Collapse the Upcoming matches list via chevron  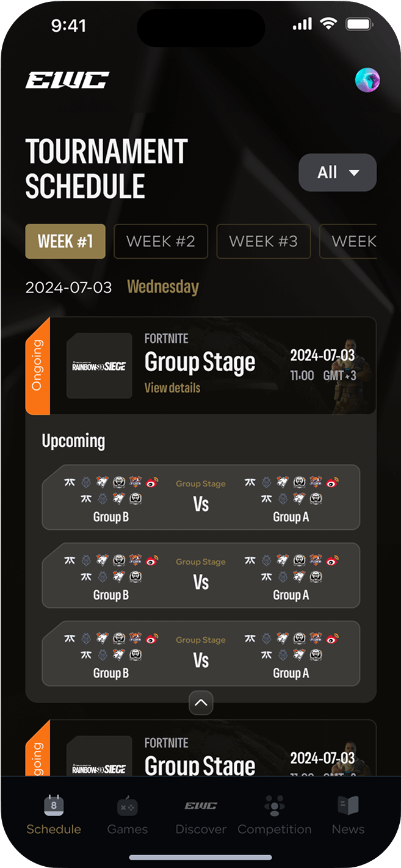(201, 703)
